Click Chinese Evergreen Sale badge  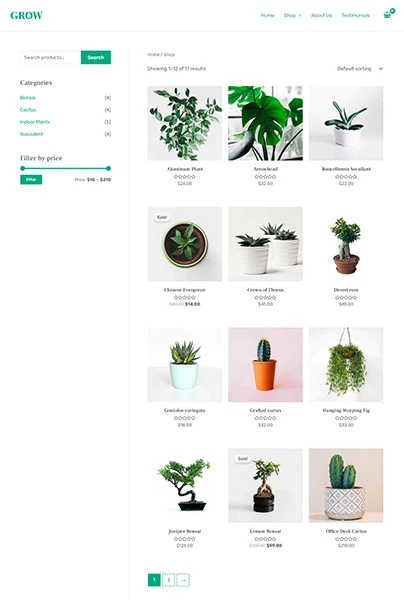[162, 217]
